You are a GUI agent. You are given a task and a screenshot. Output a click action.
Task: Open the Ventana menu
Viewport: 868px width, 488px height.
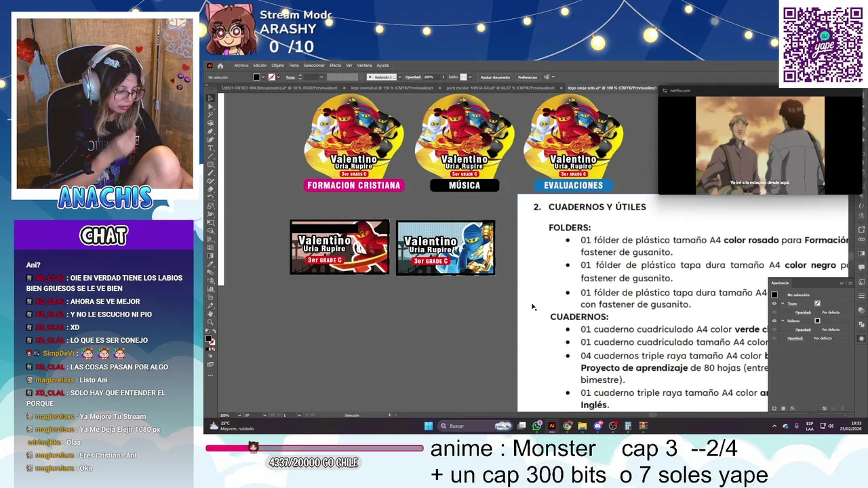click(365, 65)
